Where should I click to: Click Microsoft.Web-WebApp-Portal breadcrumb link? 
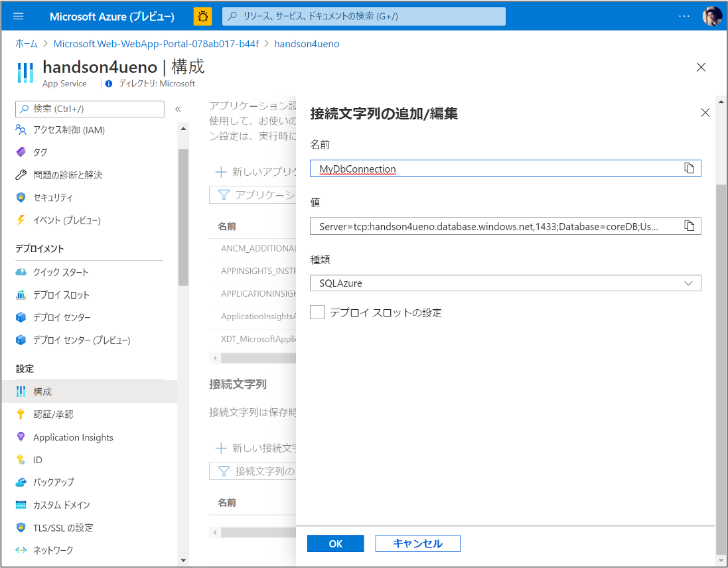click(156, 44)
